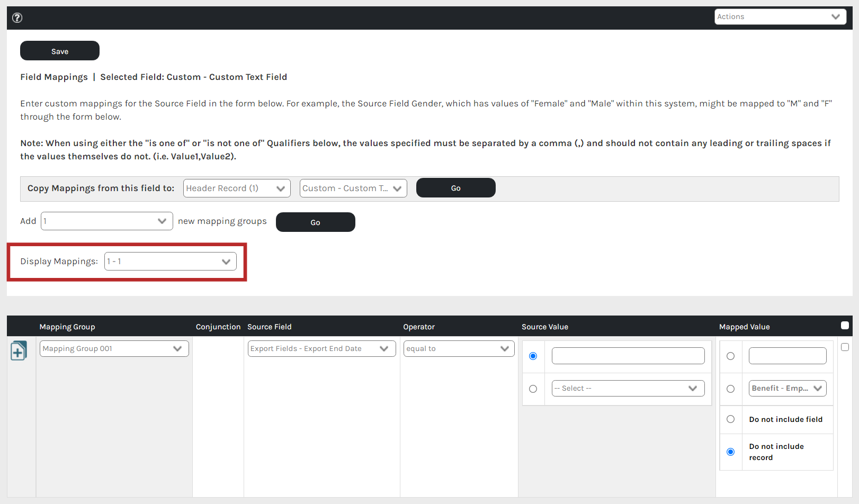The image size is (859, 504).
Task: Click the Conjunction column header
Action: tap(218, 327)
